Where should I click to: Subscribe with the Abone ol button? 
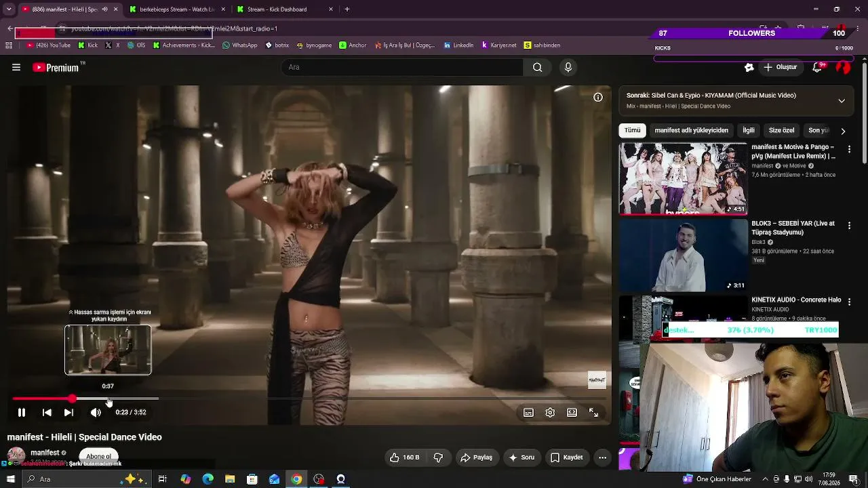(x=98, y=456)
